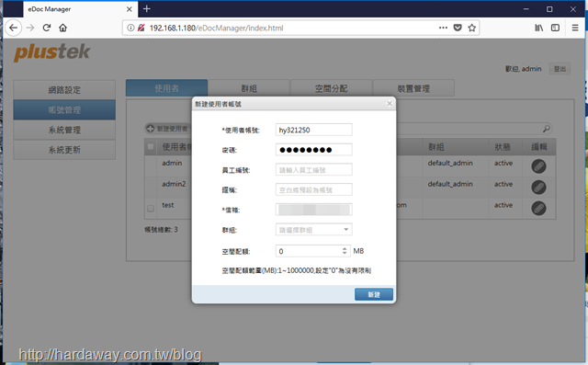The width and height of the screenshot is (588, 365).
Task: Click the plus icon to add user
Action: 150,129
